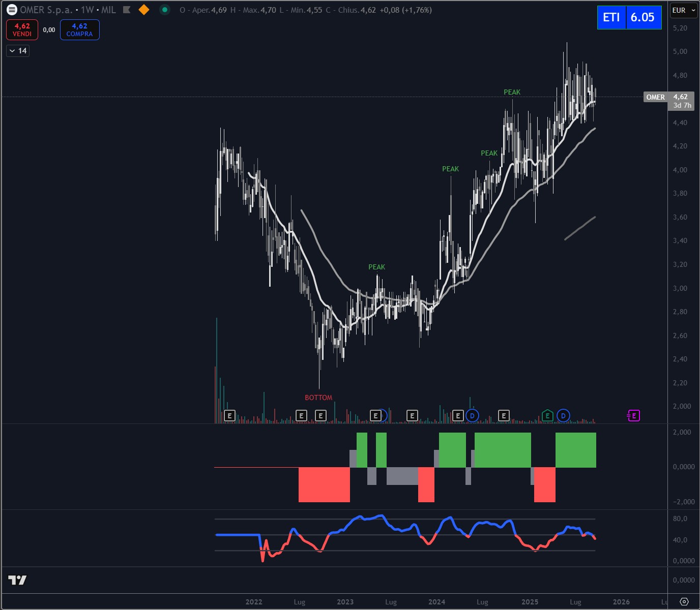
Task: Click the purple upcoming earnings marker
Action: (x=633, y=416)
